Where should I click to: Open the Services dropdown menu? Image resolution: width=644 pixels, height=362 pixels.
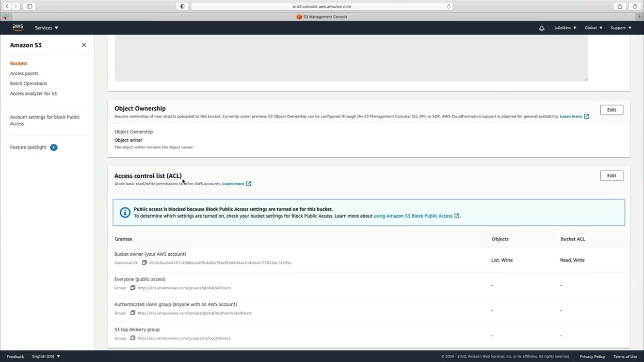coord(46,28)
